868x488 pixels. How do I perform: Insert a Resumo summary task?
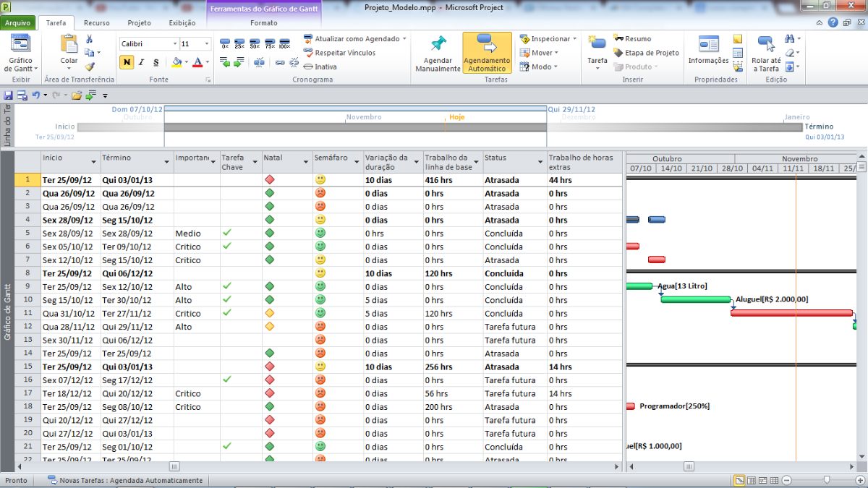click(632, 39)
